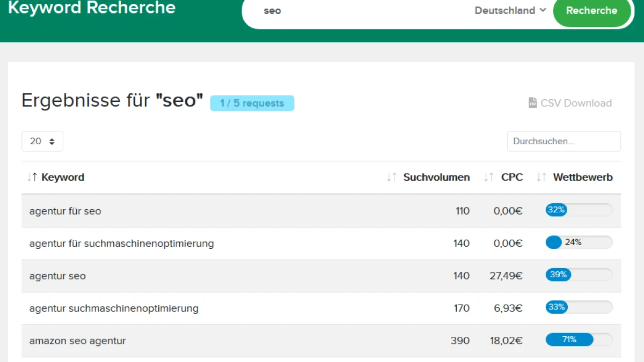Click search volume value 170
Image resolution: width=644 pixels, height=362 pixels.
point(462,308)
